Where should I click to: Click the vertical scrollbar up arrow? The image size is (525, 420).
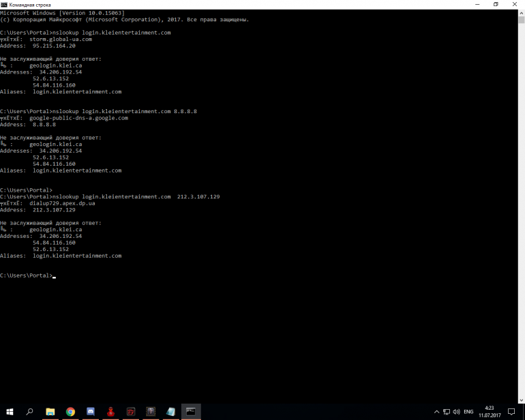point(521,12)
